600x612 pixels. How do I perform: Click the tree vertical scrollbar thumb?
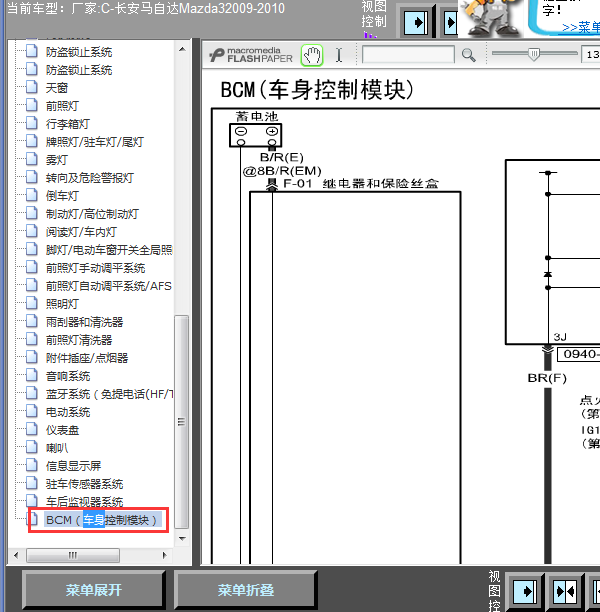(x=182, y=422)
